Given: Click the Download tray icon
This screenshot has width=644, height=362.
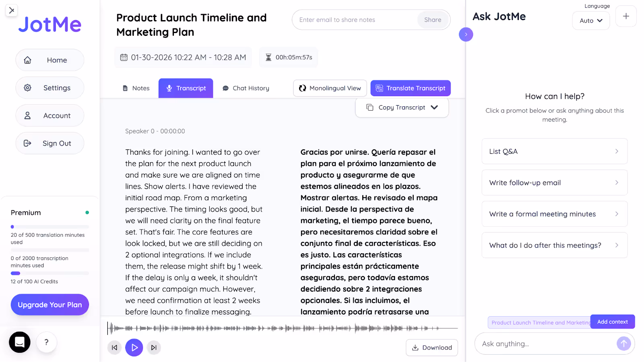Looking at the screenshot, I should 415,348.
